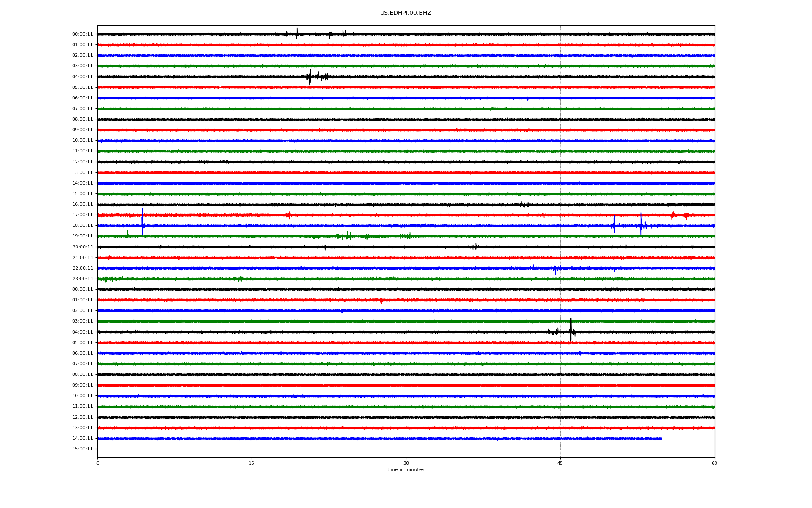Click the 17:00:11 red trace row label
Viewport: 812px width, 508px height.
pos(82,215)
